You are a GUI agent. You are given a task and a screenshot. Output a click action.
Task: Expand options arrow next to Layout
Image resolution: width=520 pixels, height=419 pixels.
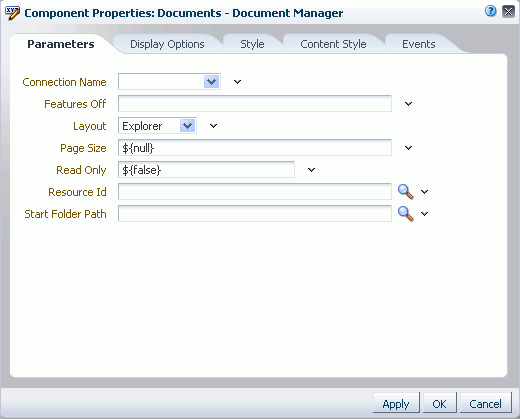point(213,126)
